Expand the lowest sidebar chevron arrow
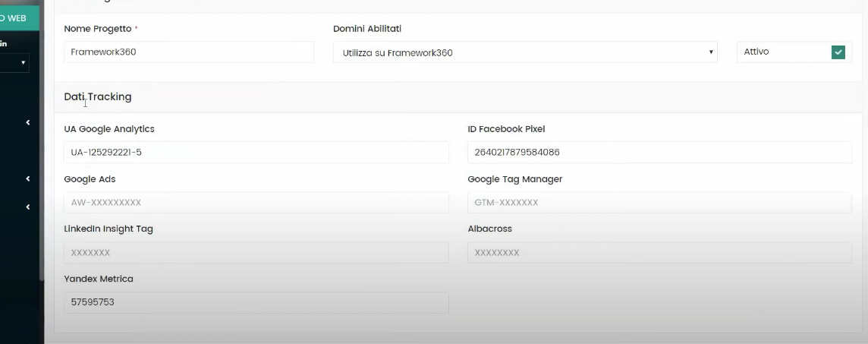The width and height of the screenshot is (868, 344). pyautogui.click(x=28, y=207)
